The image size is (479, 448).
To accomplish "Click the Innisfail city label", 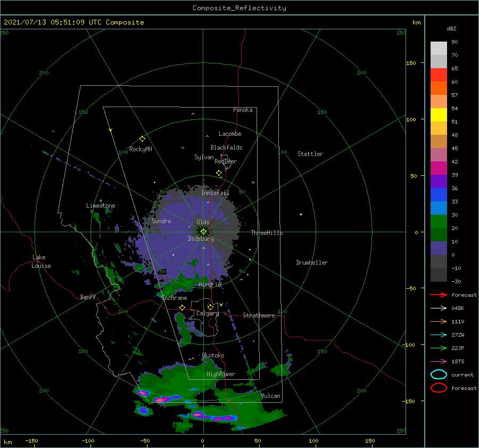I will tap(215, 193).
